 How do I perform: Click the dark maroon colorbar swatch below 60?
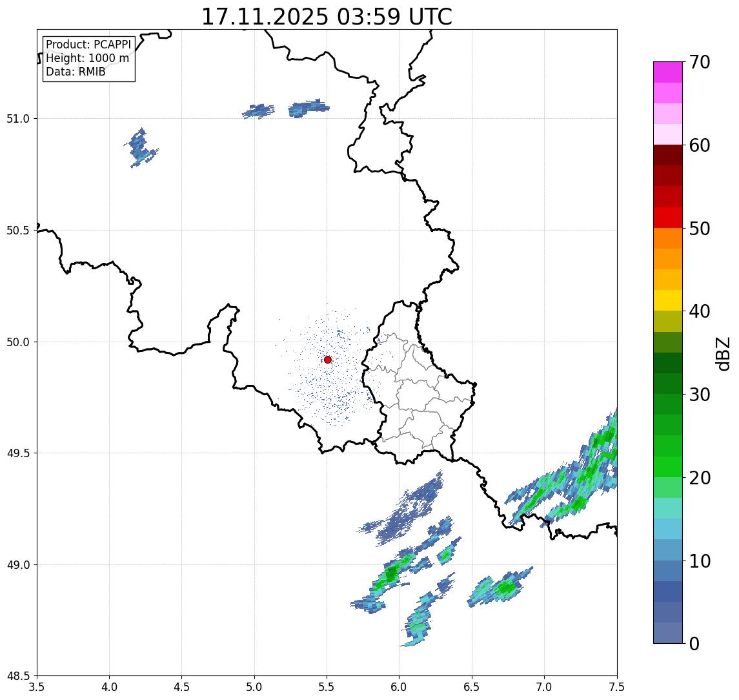click(x=668, y=155)
